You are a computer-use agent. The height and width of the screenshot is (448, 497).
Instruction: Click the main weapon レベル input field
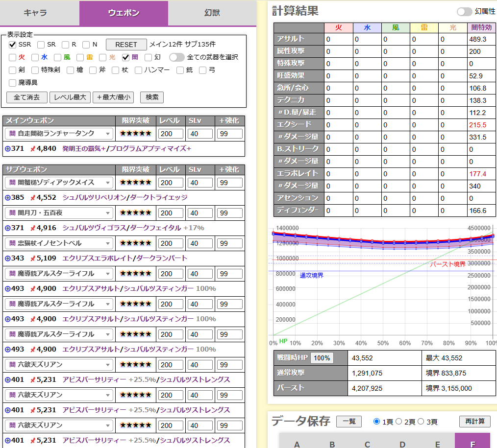(x=171, y=134)
